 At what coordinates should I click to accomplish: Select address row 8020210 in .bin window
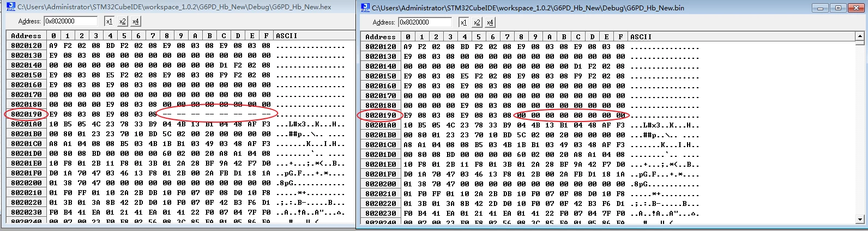tap(381, 193)
